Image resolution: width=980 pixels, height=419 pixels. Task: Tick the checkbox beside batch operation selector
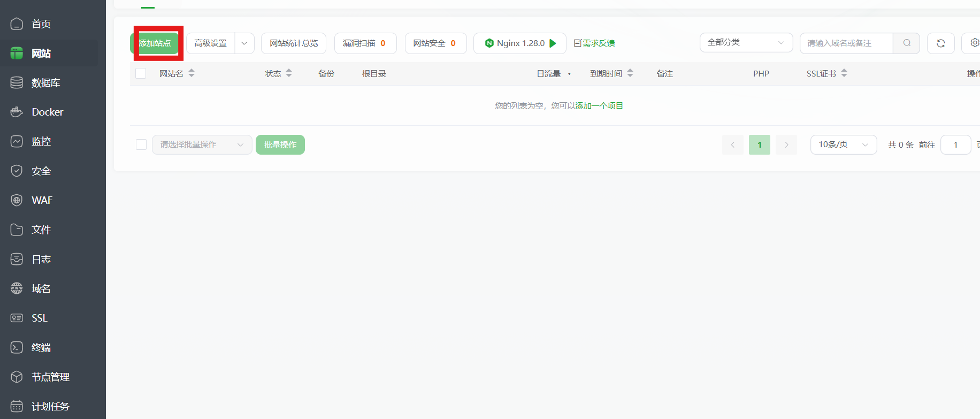coord(141,144)
